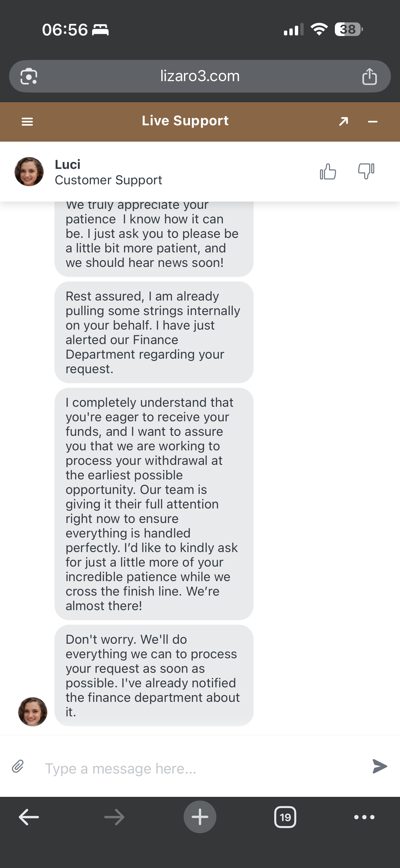Tap the browser share icon

[369, 77]
